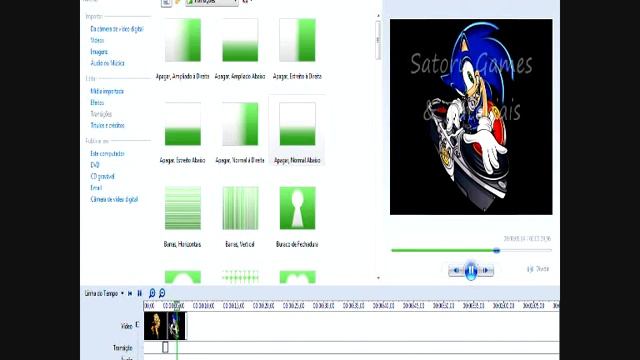The height and width of the screenshot is (360, 640).
Task: Select the 'Barras, Horizontais' transition icon
Action: click(182, 208)
